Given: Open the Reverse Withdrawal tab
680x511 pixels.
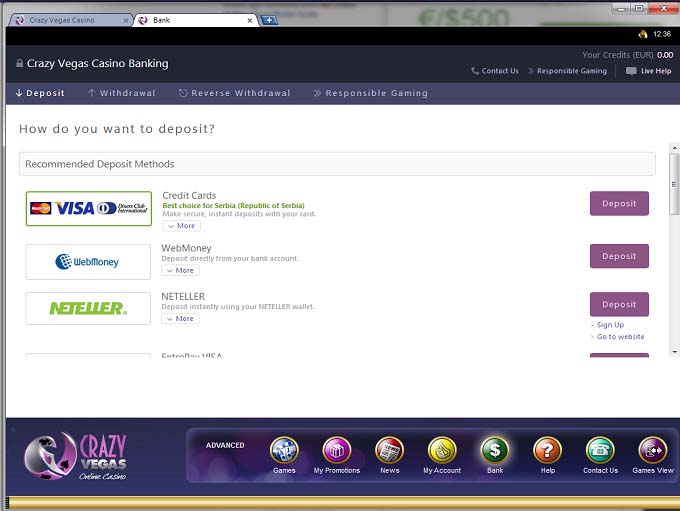Looking at the screenshot, I should [234, 93].
